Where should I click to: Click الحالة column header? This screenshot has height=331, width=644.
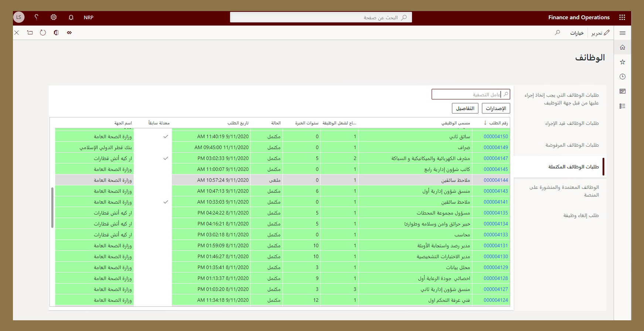[x=276, y=123]
